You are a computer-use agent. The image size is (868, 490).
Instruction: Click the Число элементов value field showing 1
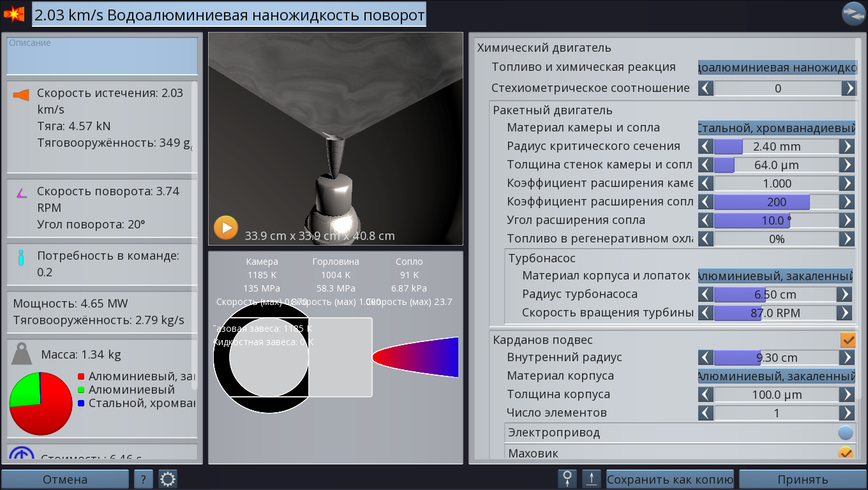(x=776, y=413)
